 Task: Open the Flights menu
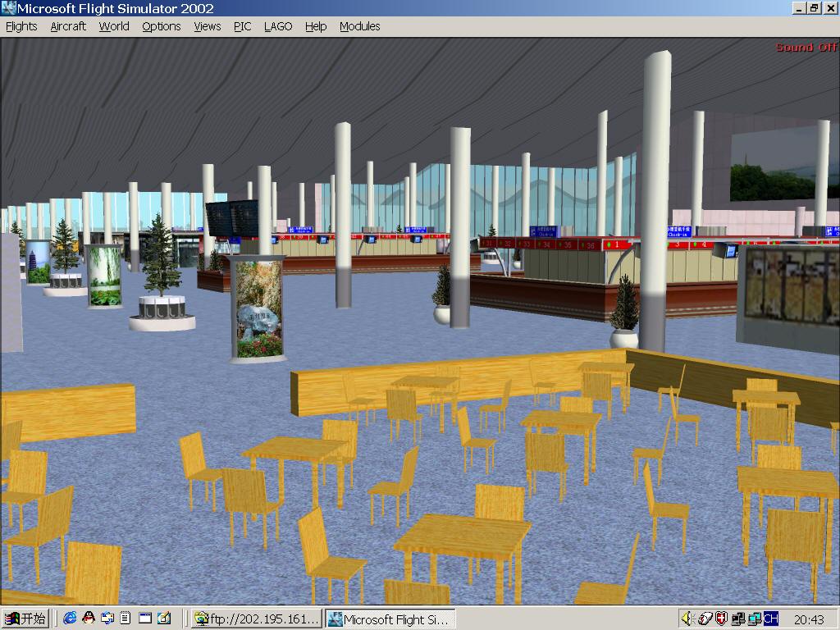[x=21, y=26]
